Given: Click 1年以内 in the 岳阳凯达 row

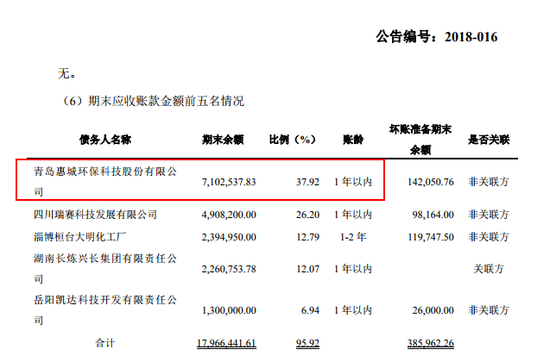Looking at the screenshot, I should (x=353, y=310).
